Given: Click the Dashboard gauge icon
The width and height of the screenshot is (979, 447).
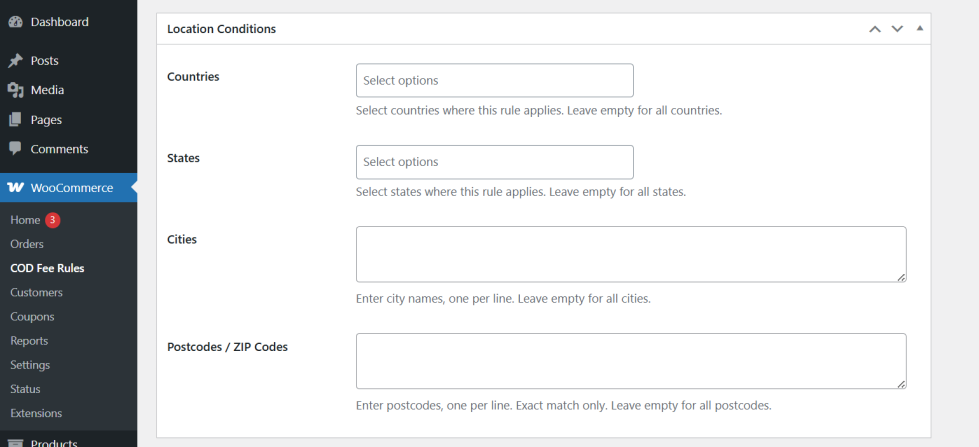Looking at the screenshot, I should click(15, 22).
